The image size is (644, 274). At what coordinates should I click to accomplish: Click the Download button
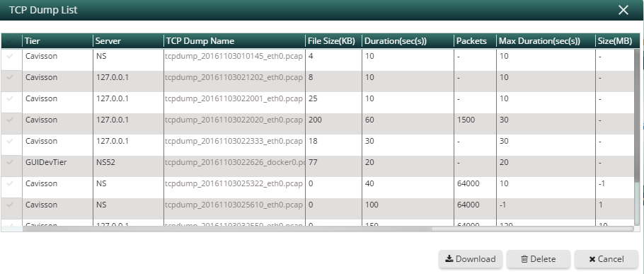[471, 259]
